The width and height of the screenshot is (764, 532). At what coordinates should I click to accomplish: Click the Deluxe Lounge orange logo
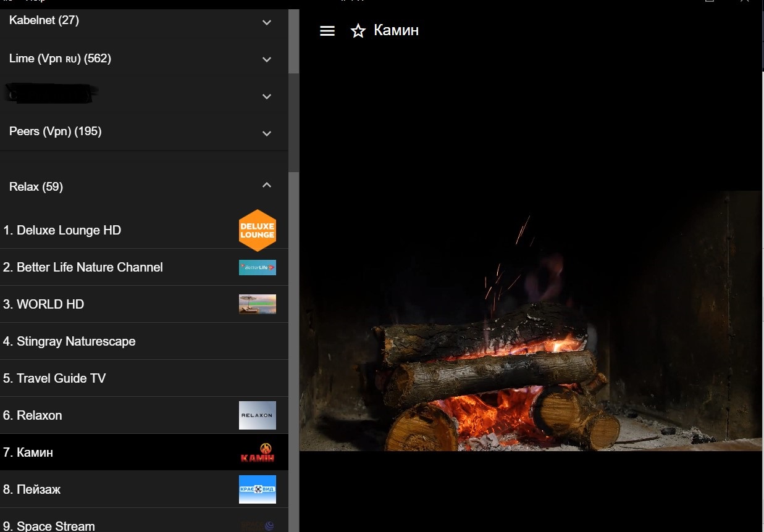258,230
